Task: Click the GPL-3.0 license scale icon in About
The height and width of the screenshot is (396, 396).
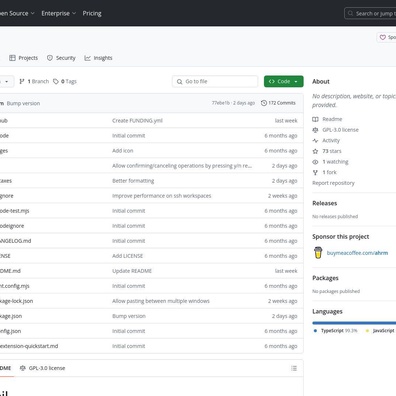Action: [315, 130]
